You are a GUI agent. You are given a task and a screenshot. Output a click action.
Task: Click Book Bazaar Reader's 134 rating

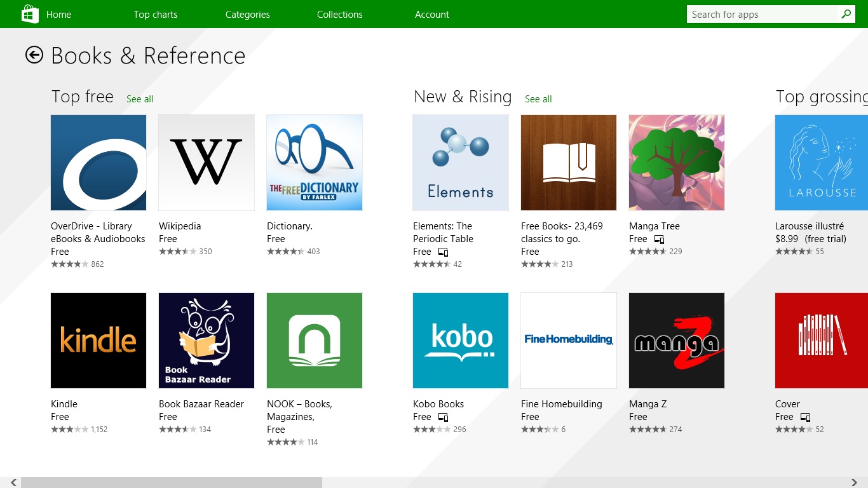click(x=185, y=430)
